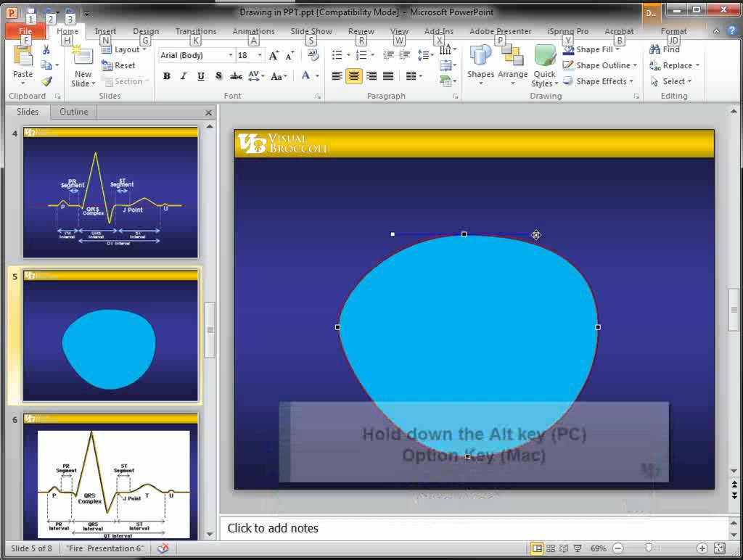
Task: Switch to the Animations ribbon tab
Action: coord(253,31)
